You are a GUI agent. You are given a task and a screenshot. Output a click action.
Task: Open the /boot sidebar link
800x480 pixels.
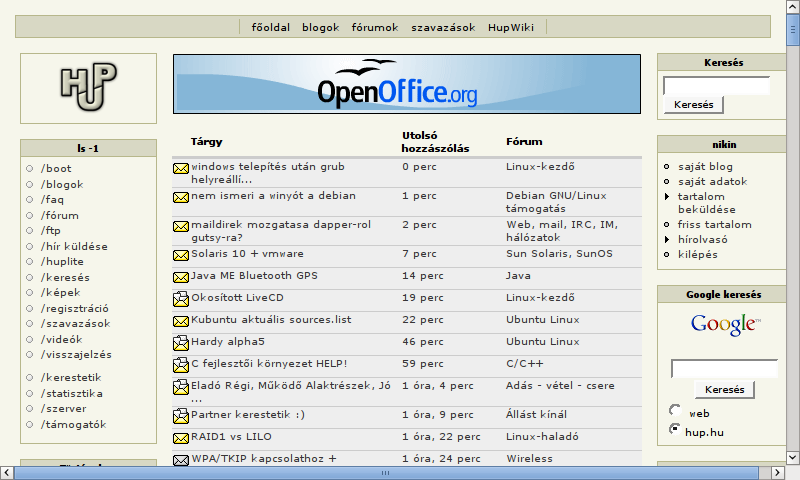tap(56, 169)
